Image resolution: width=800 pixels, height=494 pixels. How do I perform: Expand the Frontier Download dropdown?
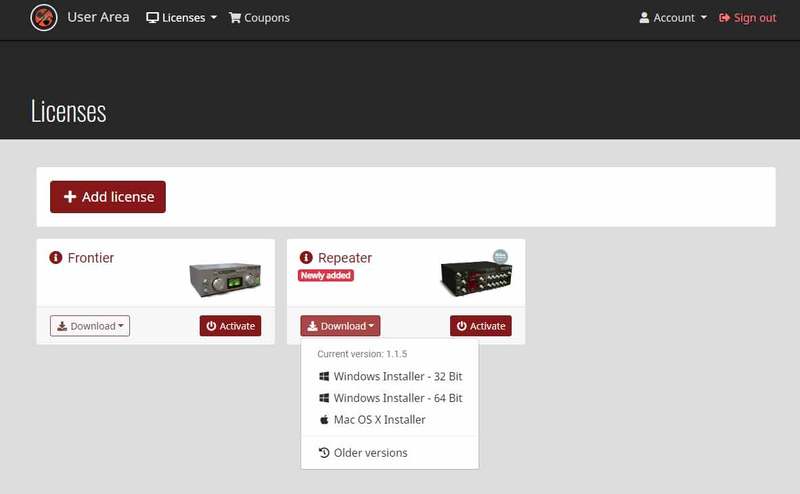[x=90, y=326]
